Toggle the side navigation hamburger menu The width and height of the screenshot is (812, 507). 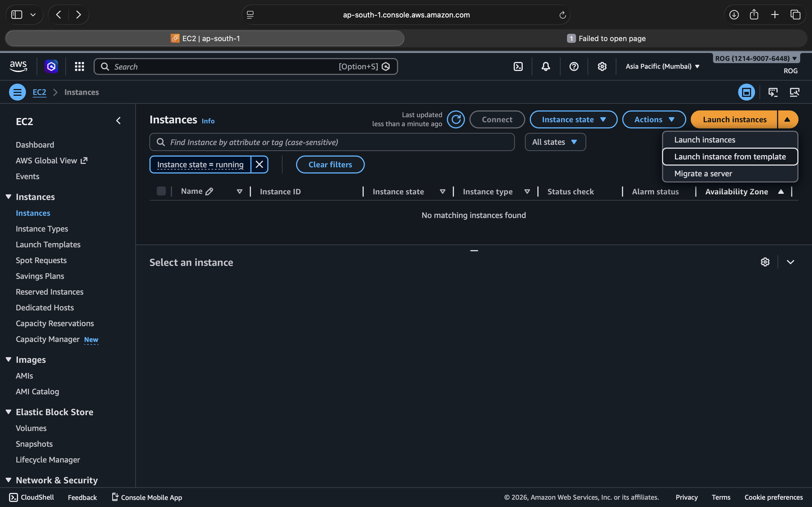coord(17,92)
